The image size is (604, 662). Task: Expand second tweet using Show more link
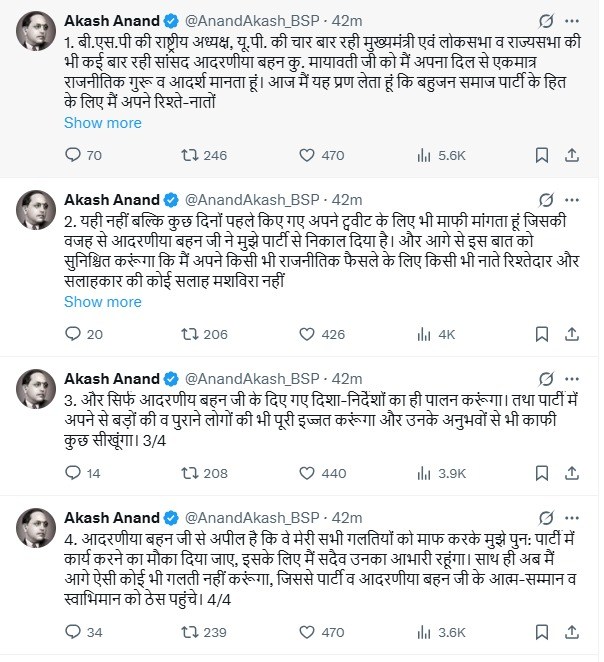coord(103,302)
